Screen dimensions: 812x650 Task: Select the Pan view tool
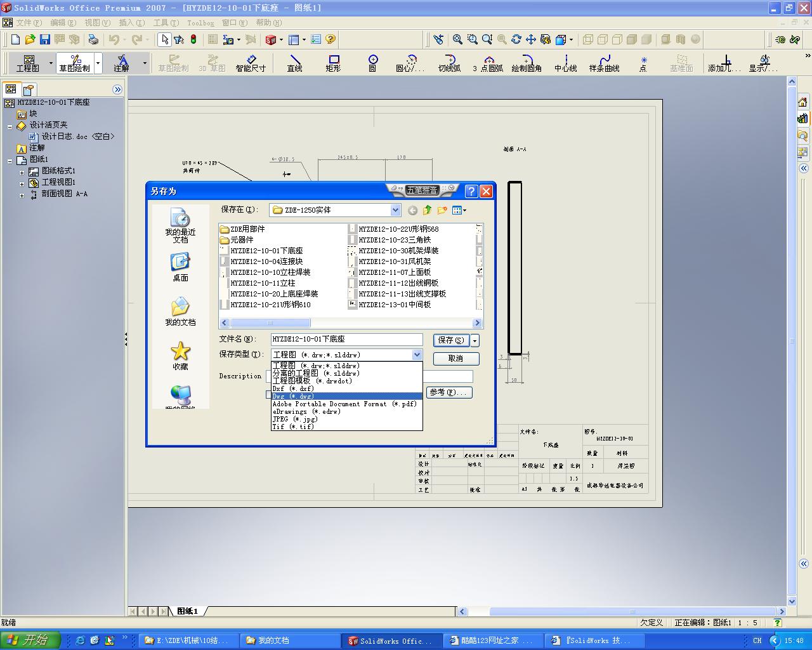point(531,39)
